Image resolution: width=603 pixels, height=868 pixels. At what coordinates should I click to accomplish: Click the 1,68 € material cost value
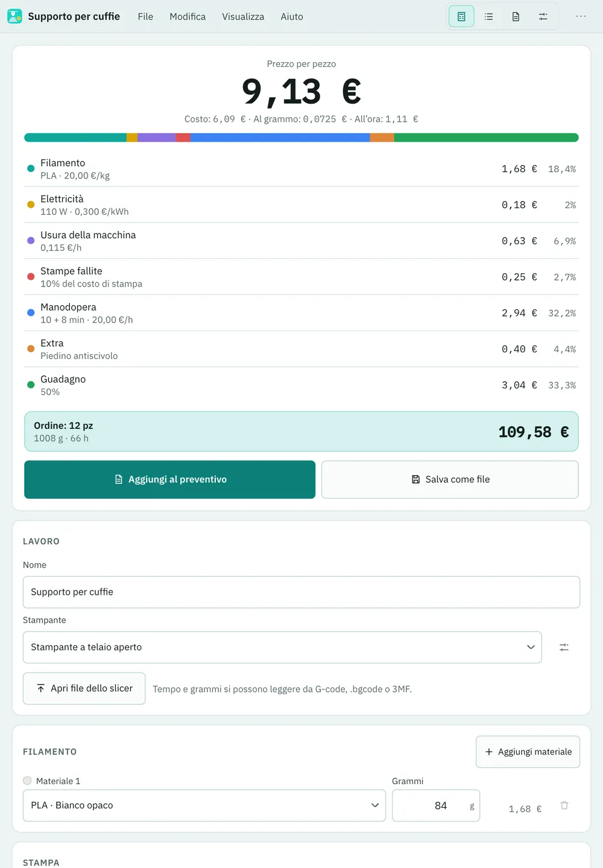(525, 809)
